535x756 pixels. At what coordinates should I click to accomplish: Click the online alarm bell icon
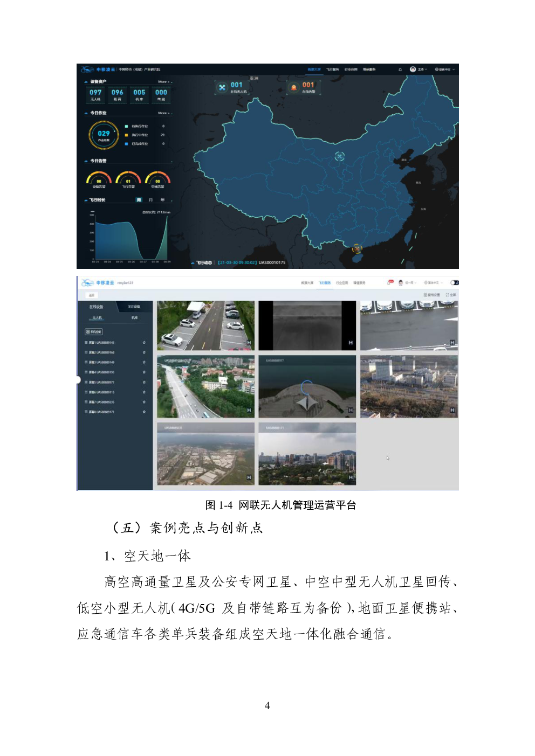point(294,87)
